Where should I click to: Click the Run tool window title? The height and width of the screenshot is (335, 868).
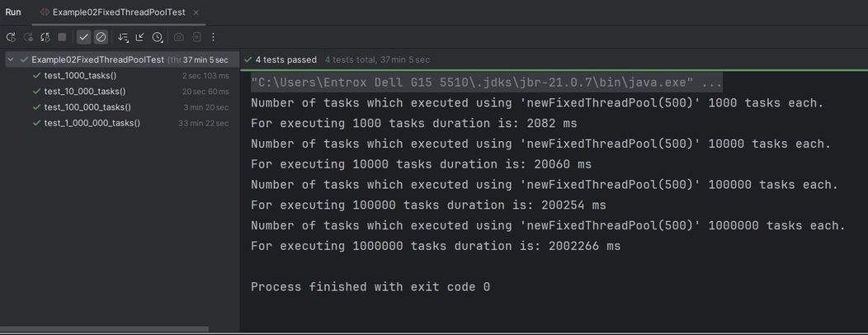pos(13,12)
